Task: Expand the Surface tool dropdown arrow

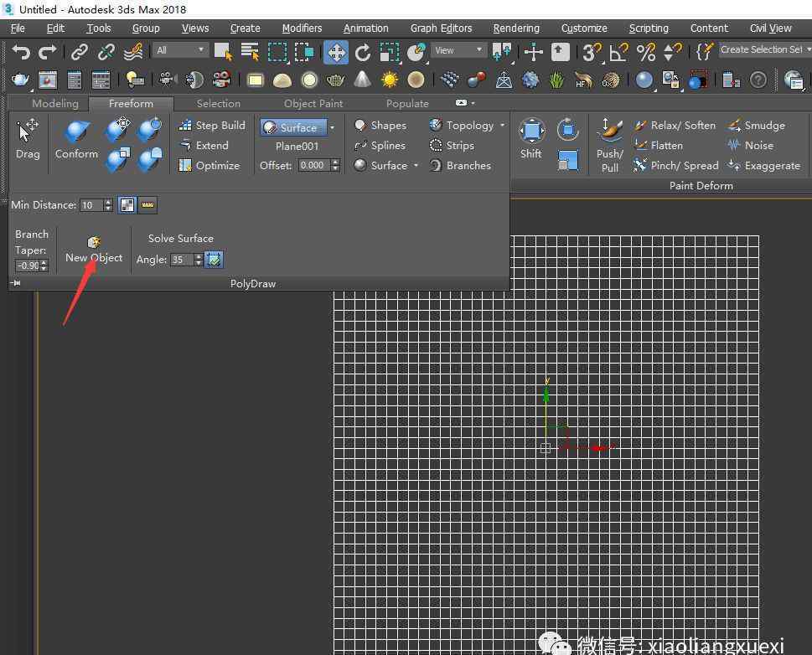Action: point(416,166)
